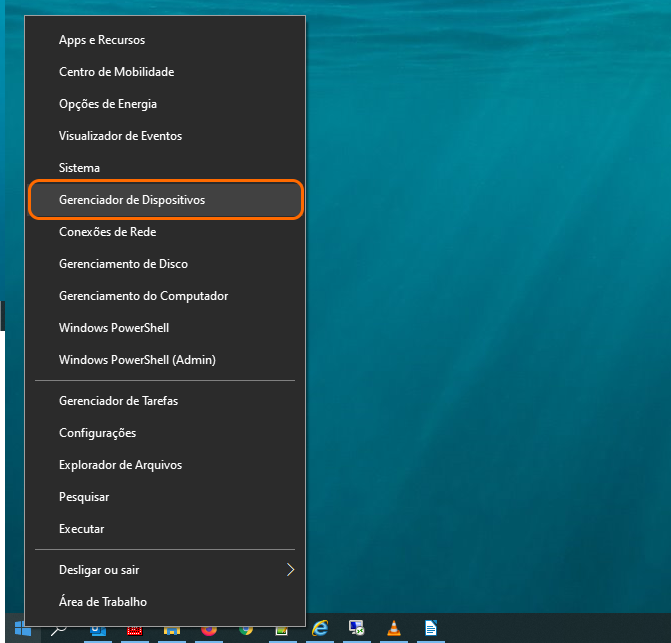Expand the Desligar ou sair submenu arrow
Screen dimensions: 671x643
point(291,570)
